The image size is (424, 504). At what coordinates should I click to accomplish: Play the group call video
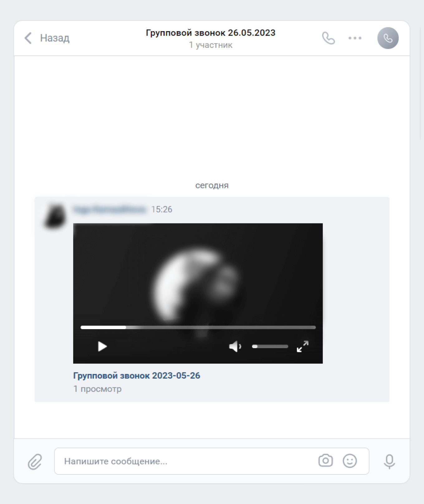102,346
